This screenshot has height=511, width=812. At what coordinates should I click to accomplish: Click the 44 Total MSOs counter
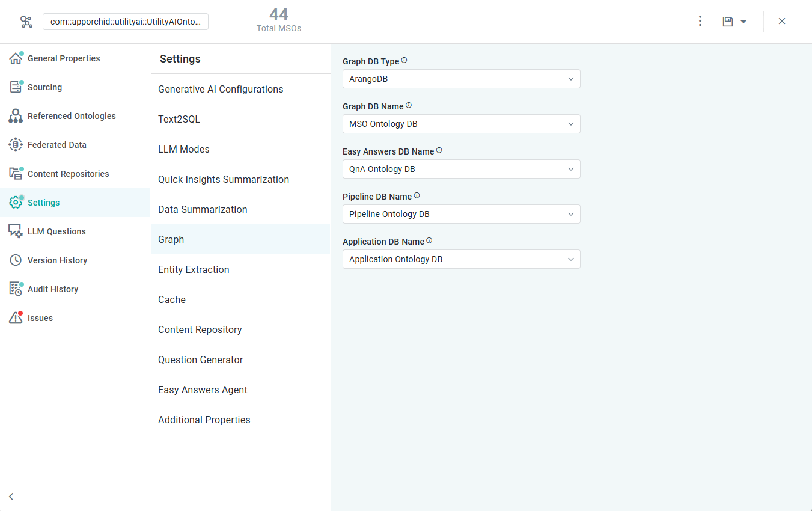coord(279,20)
